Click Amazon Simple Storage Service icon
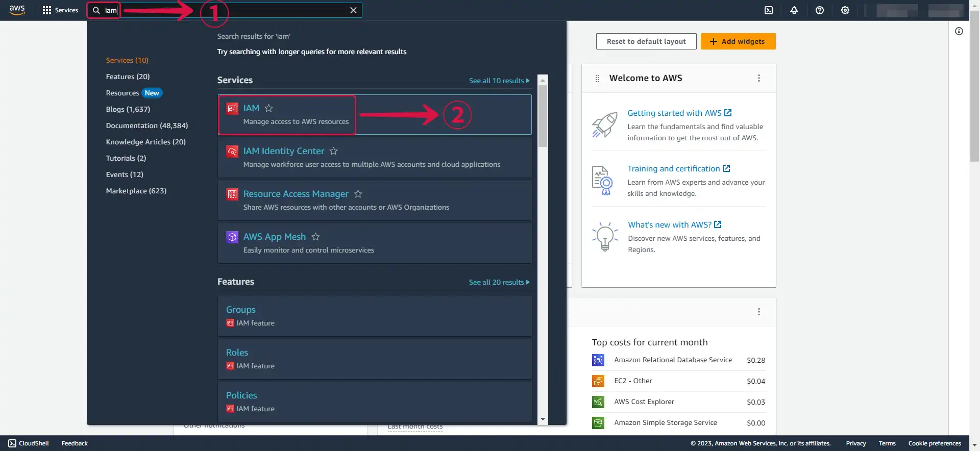Viewport: 980px width, 451px height. point(598,423)
